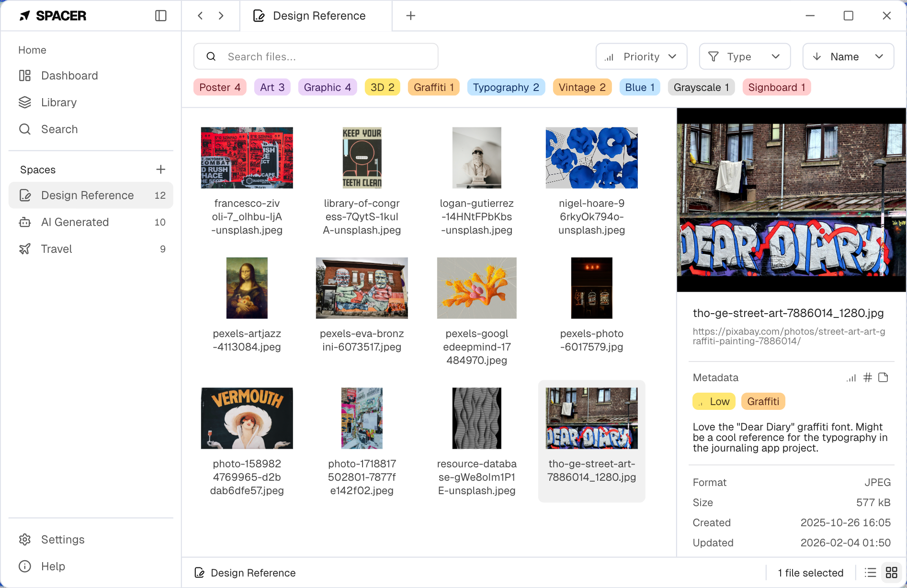The height and width of the screenshot is (588, 907).
Task: Open Settings in the sidebar
Action: click(63, 540)
